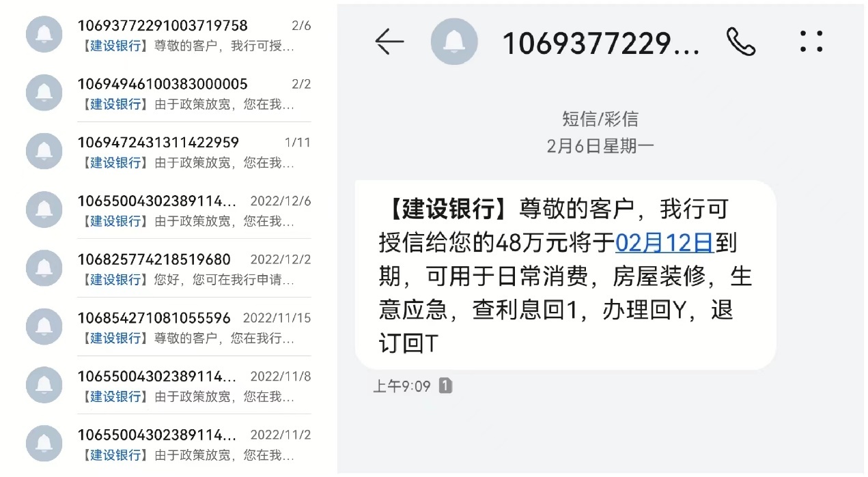Open conversation from 106825774218519680
This screenshot has height=477, width=868.
coord(169,268)
